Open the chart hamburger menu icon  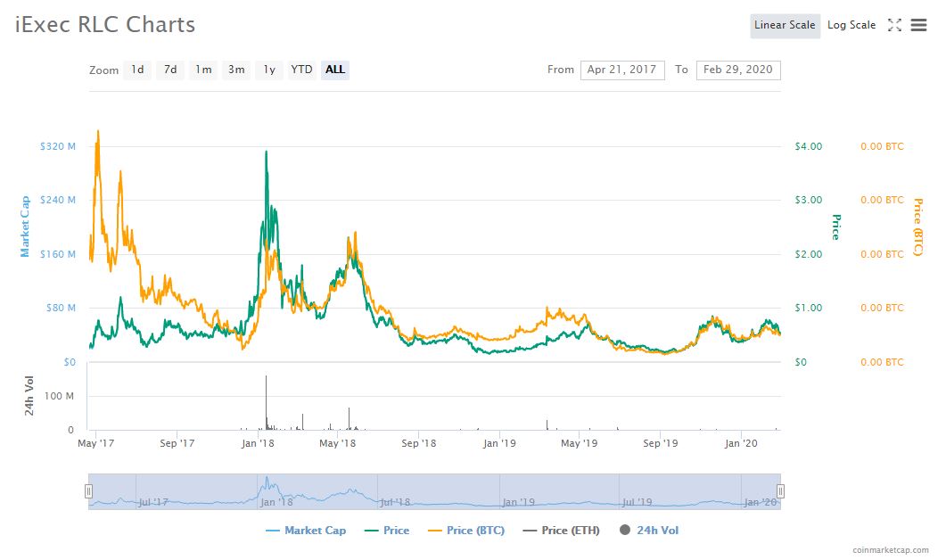(x=918, y=25)
